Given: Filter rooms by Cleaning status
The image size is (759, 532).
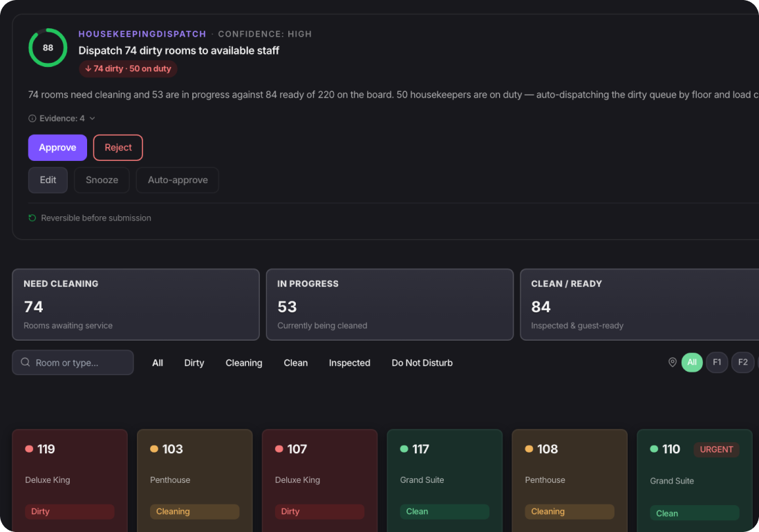Looking at the screenshot, I should [244, 363].
